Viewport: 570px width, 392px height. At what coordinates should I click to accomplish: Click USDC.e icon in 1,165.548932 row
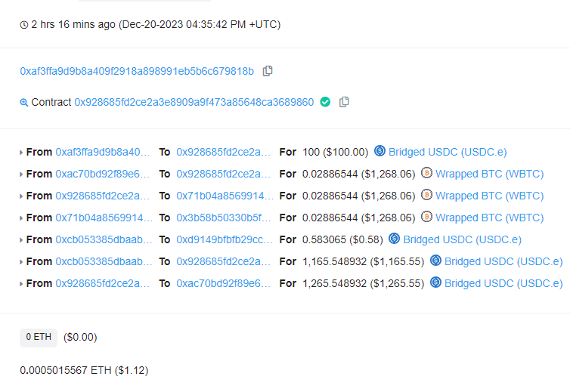tap(435, 260)
